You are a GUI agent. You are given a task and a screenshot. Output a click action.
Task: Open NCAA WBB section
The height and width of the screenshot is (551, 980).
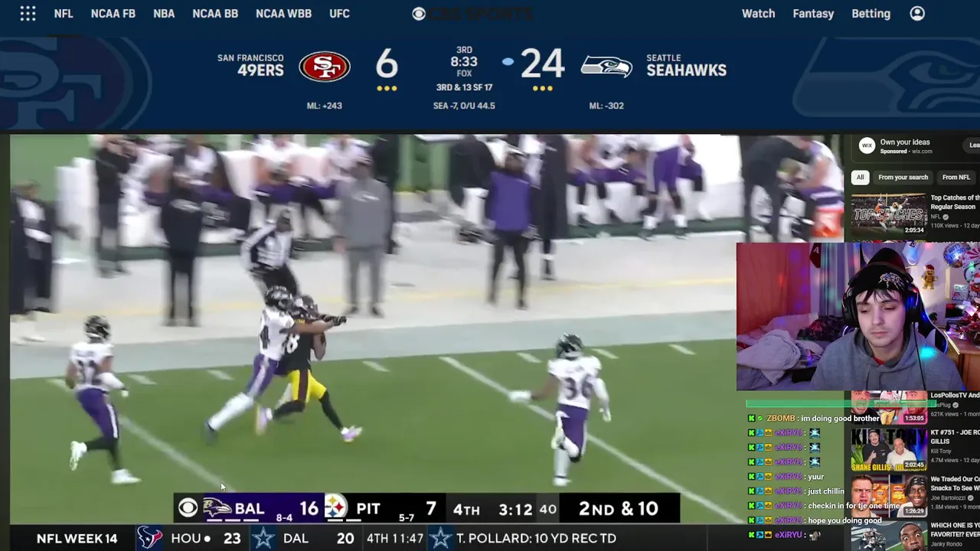click(x=283, y=14)
